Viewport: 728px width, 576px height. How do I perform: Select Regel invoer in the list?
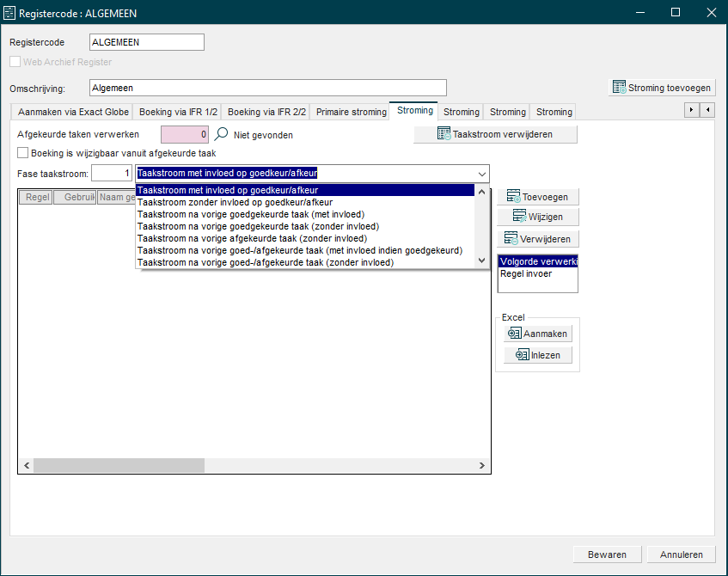526,273
